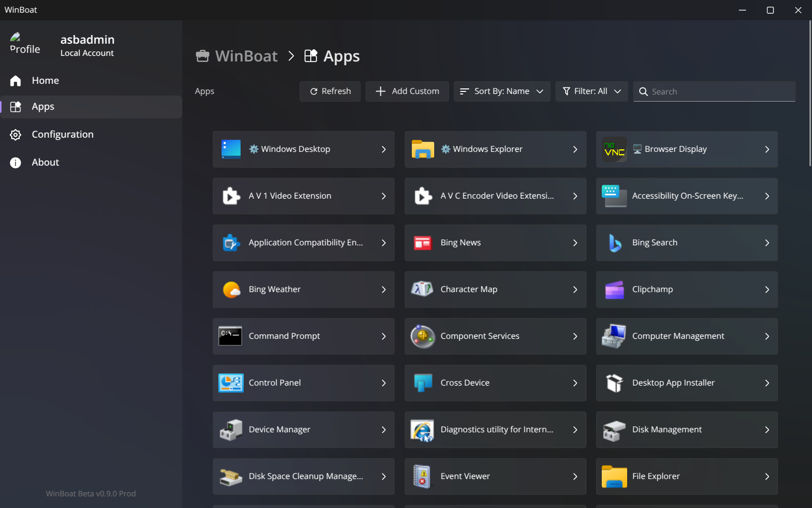Click the Disk Space Cleanup Manager icon
Image resolution: width=812 pixels, height=508 pixels.
coord(231,477)
